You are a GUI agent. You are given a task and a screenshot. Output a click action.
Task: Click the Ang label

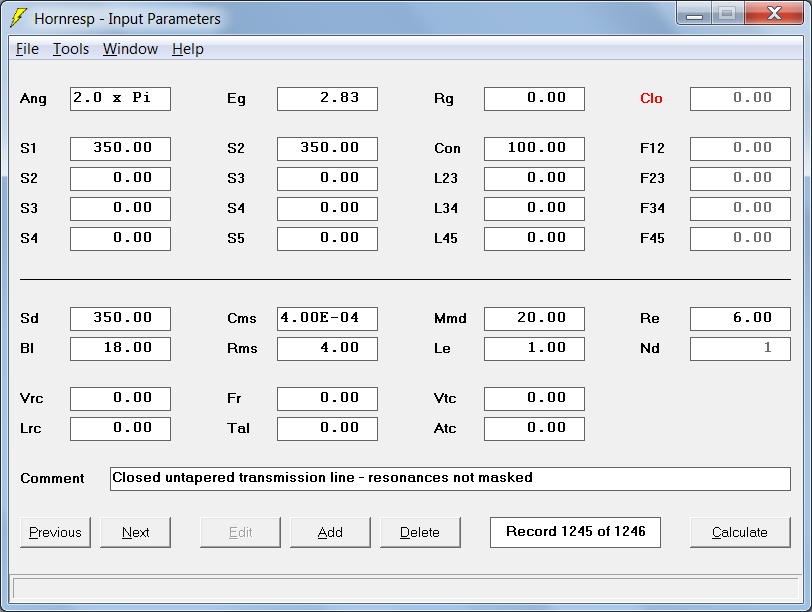click(33, 99)
